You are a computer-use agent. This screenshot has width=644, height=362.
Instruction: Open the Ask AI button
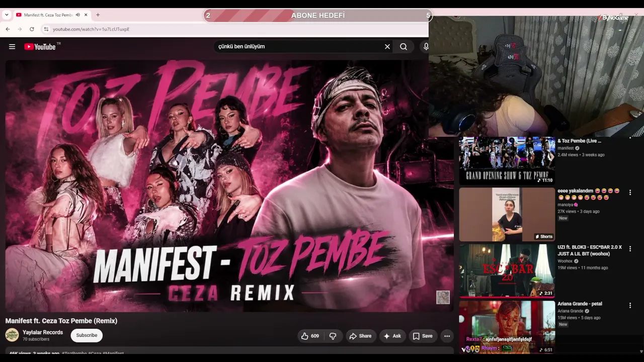(392, 336)
